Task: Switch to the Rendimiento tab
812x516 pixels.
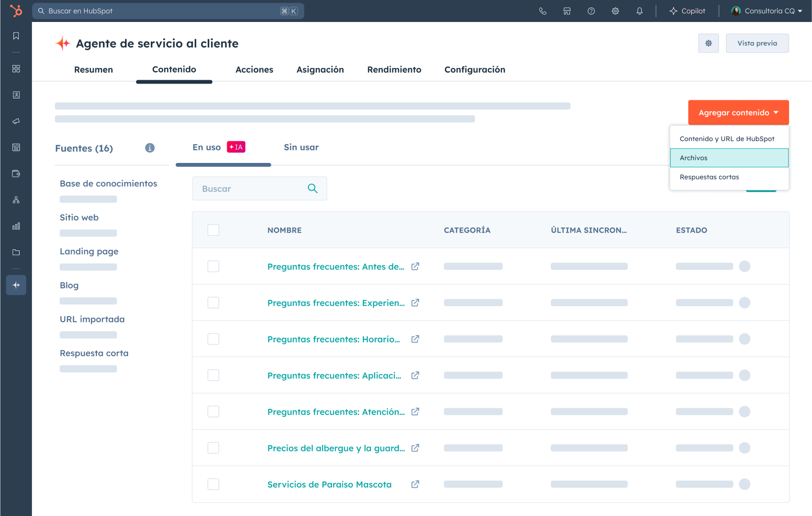Action: coord(394,70)
